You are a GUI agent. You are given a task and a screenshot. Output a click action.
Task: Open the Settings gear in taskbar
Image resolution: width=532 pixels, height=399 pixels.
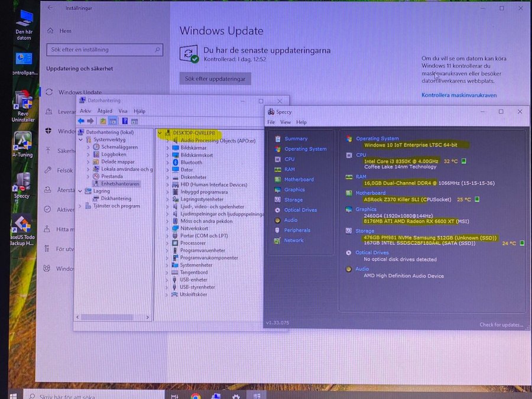pos(236,396)
